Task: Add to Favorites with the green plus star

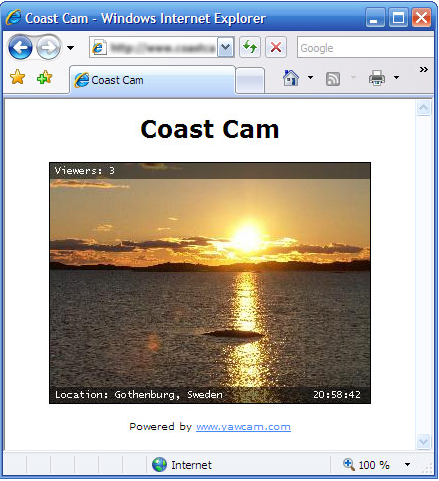Action: 44,78
